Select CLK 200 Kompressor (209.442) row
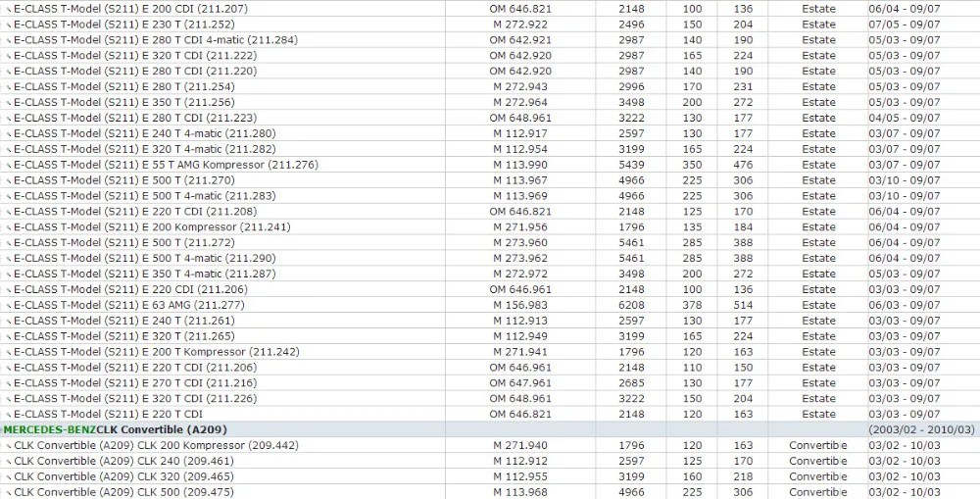This screenshot has width=980, height=499. point(490,445)
